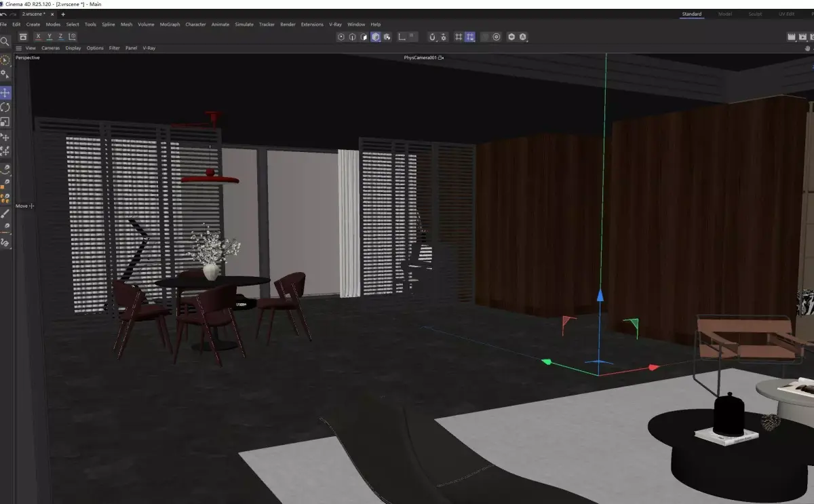Close the 2.vrscene document tab
Image resolution: width=814 pixels, height=504 pixels.
pos(53,14)
